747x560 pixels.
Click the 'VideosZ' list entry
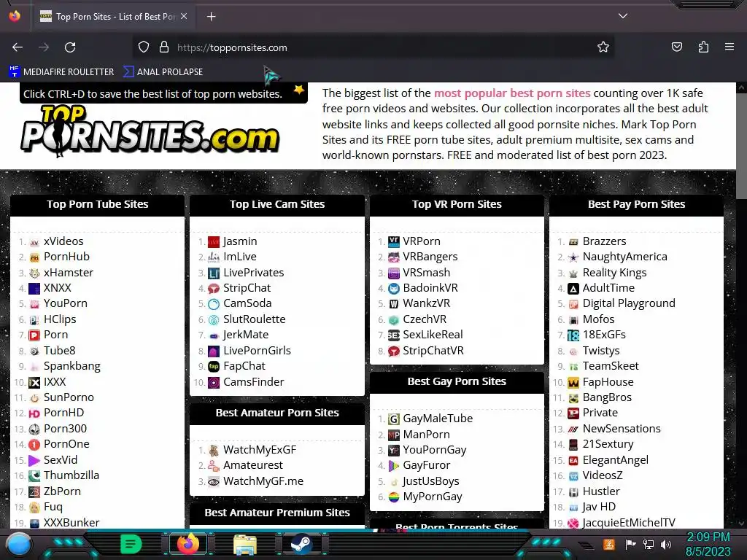click(602, 475)
